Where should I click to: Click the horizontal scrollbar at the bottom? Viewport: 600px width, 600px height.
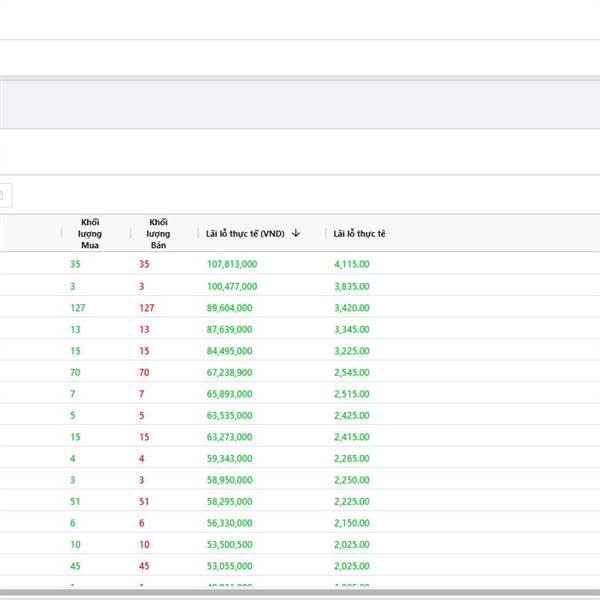click(300, 593)
